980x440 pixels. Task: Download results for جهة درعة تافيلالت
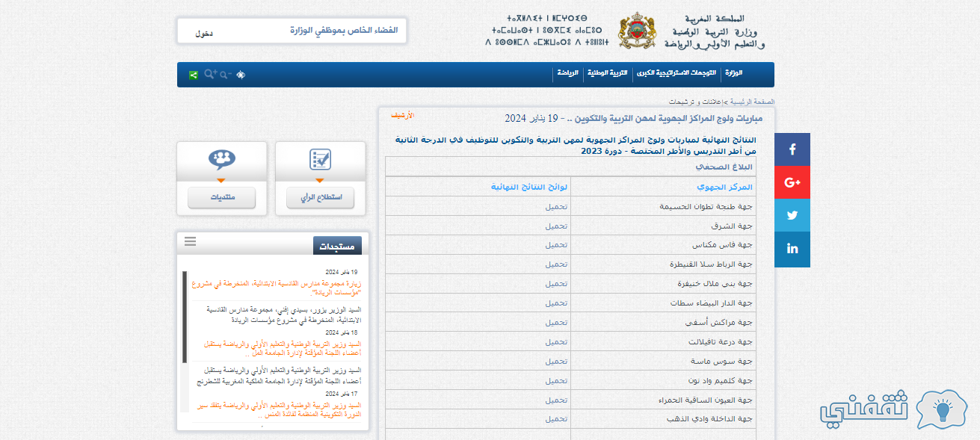click(x=555, y=342)
